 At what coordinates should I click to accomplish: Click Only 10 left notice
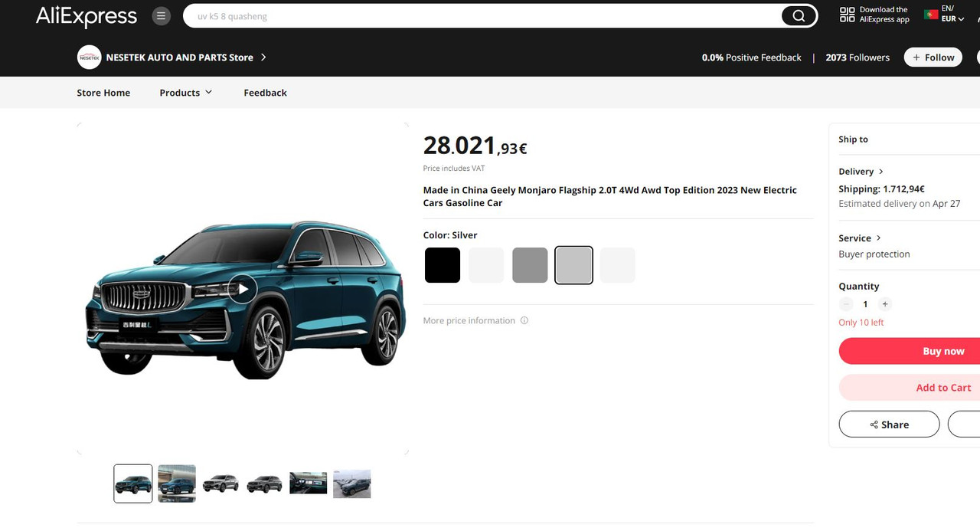[861, 323]
